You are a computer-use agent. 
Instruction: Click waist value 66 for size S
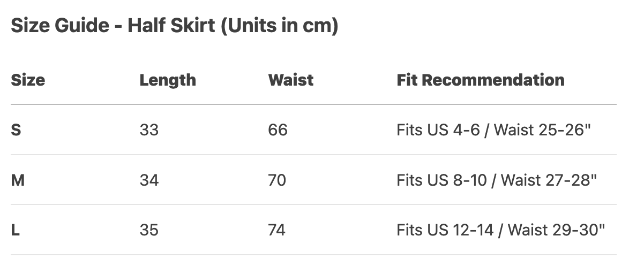click(278, 130)
